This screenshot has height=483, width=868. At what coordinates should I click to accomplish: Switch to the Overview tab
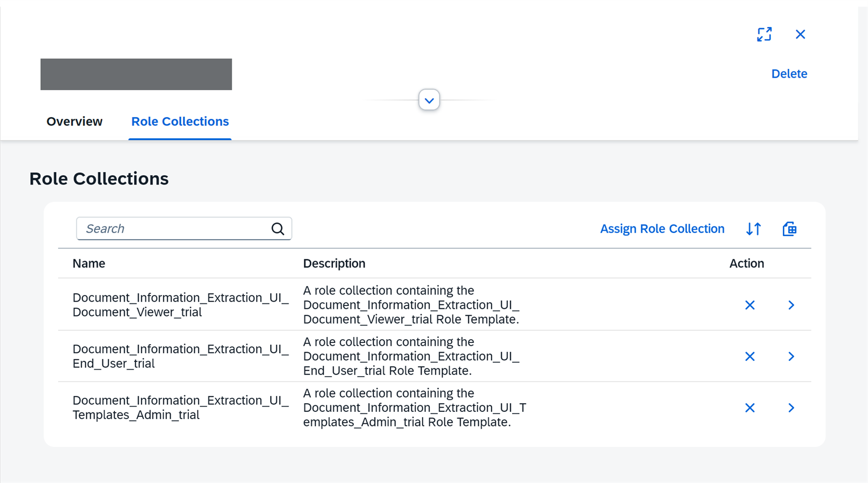74,122
